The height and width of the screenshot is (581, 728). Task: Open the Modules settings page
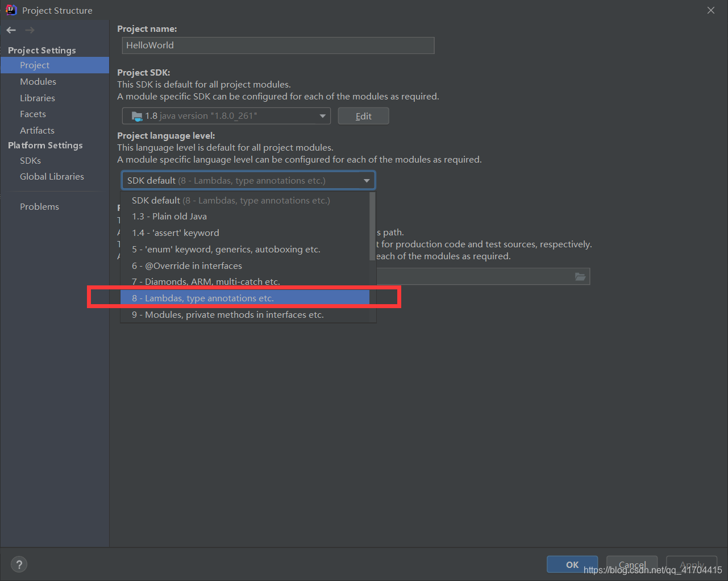point(55,82)
